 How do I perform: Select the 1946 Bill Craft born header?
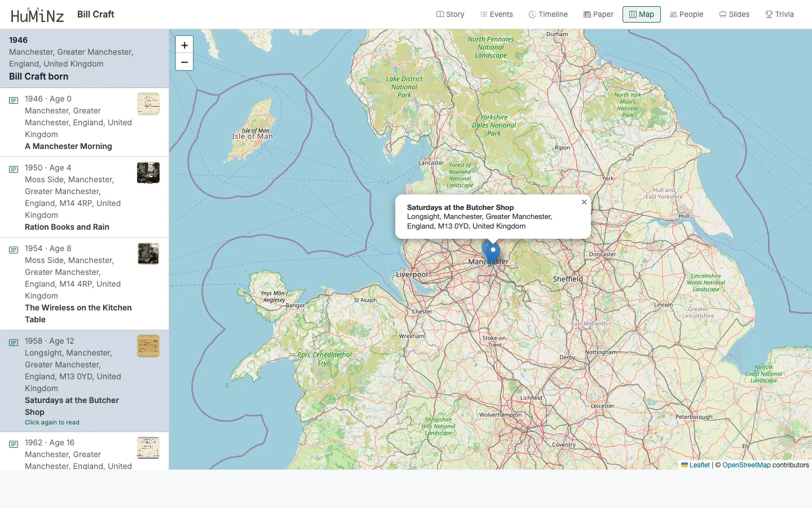click(85, 59)
